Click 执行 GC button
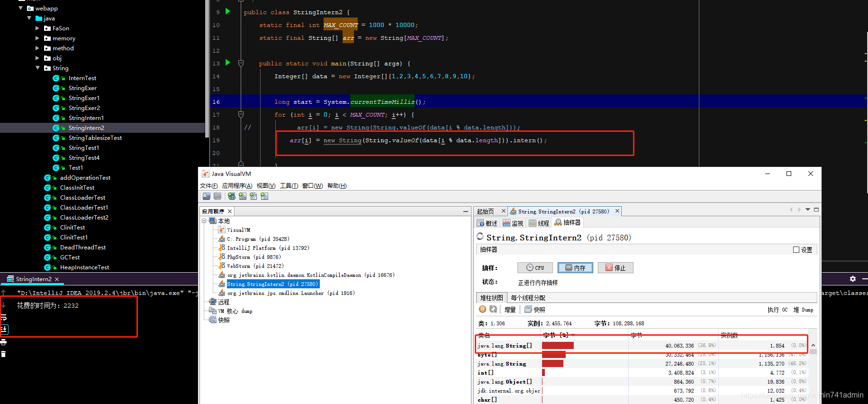This screenshot has width=868, height=404. tap(778, 310)
